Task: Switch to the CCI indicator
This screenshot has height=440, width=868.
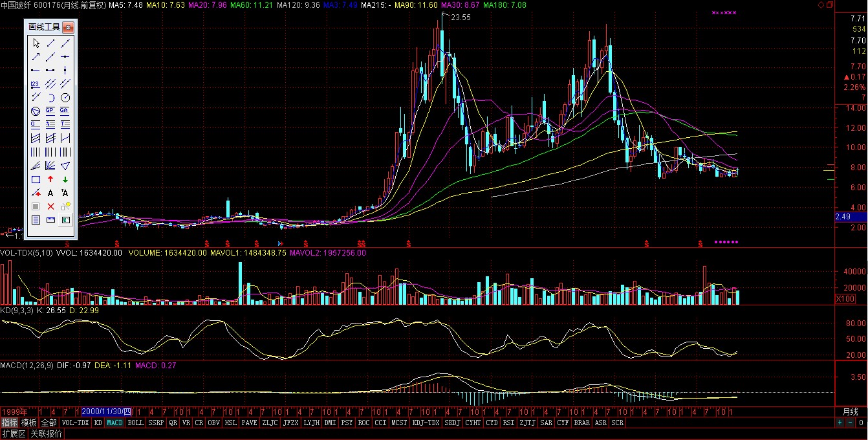Action: click(x=380, y=423)
